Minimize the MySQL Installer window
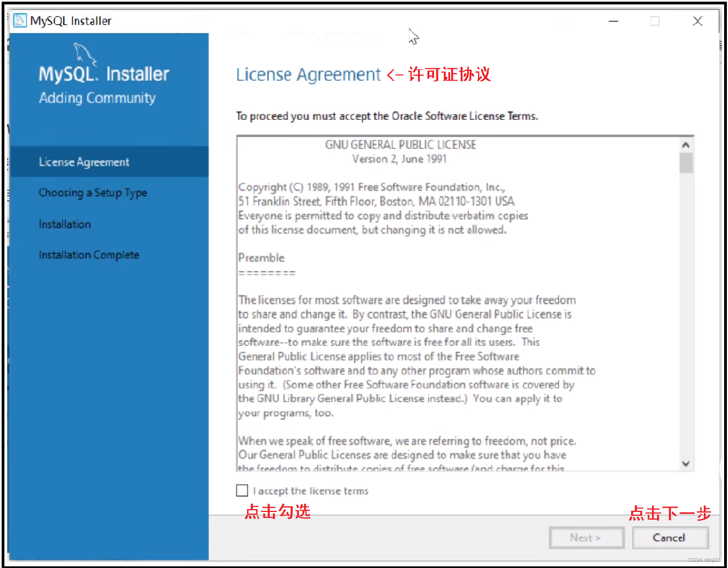This screenshot has height=568, width=728. pos(614,21)
